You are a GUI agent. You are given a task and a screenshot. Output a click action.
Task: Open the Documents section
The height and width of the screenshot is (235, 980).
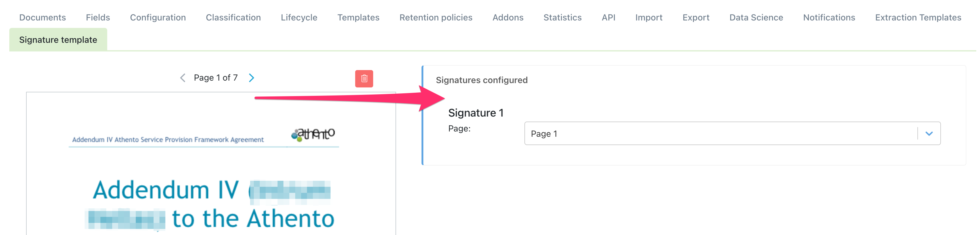click(x=42, y=17)
